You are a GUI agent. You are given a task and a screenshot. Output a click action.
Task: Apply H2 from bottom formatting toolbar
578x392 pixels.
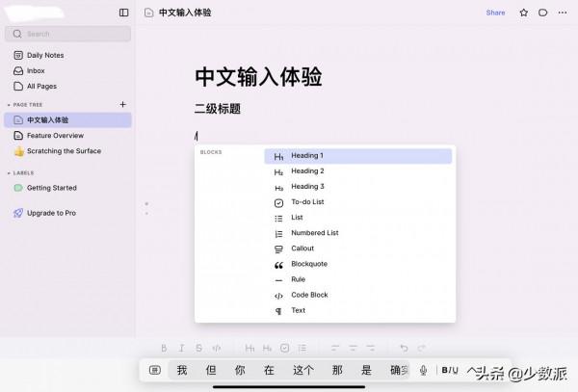click(x=267, y=348)
